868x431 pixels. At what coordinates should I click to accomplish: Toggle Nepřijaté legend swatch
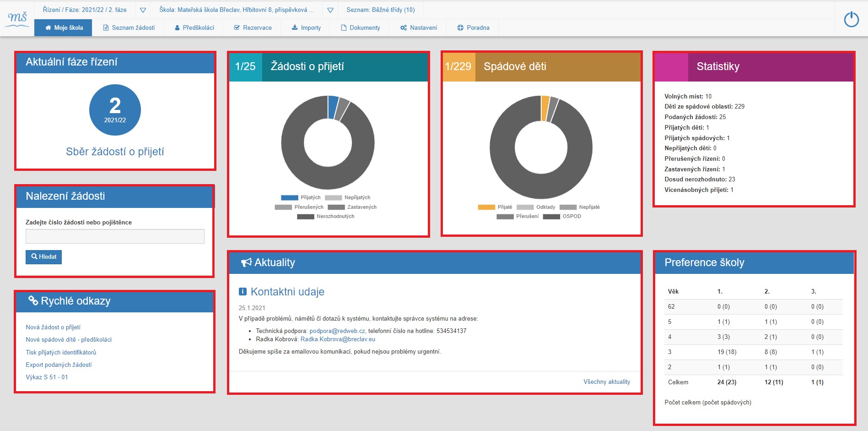click(x=568, y=207)
